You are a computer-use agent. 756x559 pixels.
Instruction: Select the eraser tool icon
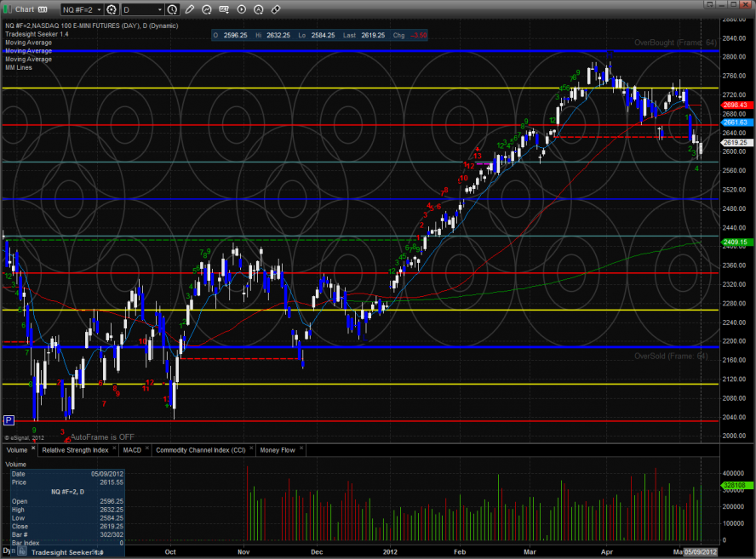click(276, 10)
